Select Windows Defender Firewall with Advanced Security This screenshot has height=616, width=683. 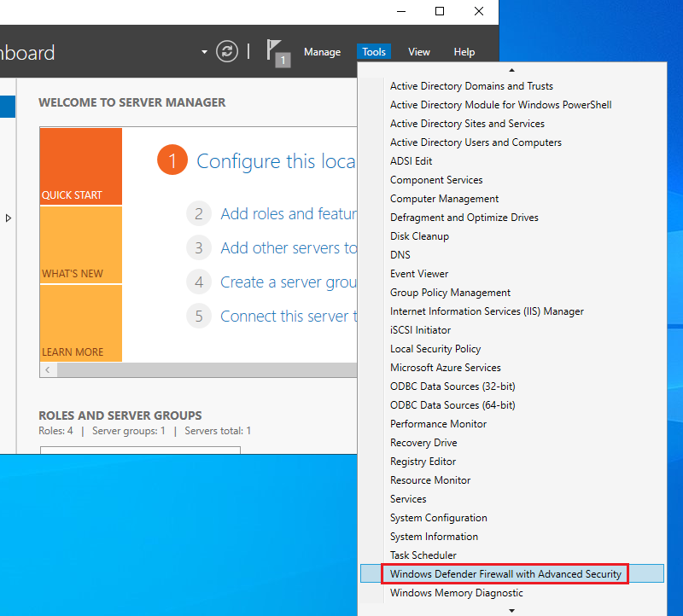coord(505,573)
